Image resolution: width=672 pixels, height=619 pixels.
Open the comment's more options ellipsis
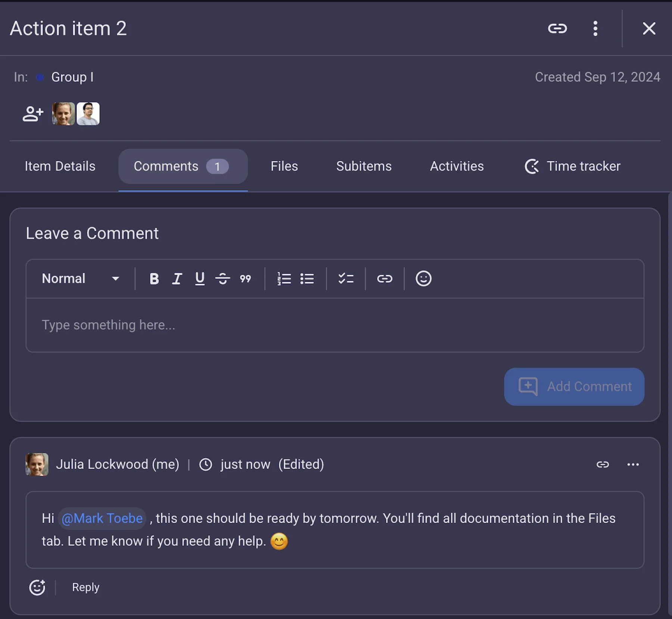click(x=633, y=464)
